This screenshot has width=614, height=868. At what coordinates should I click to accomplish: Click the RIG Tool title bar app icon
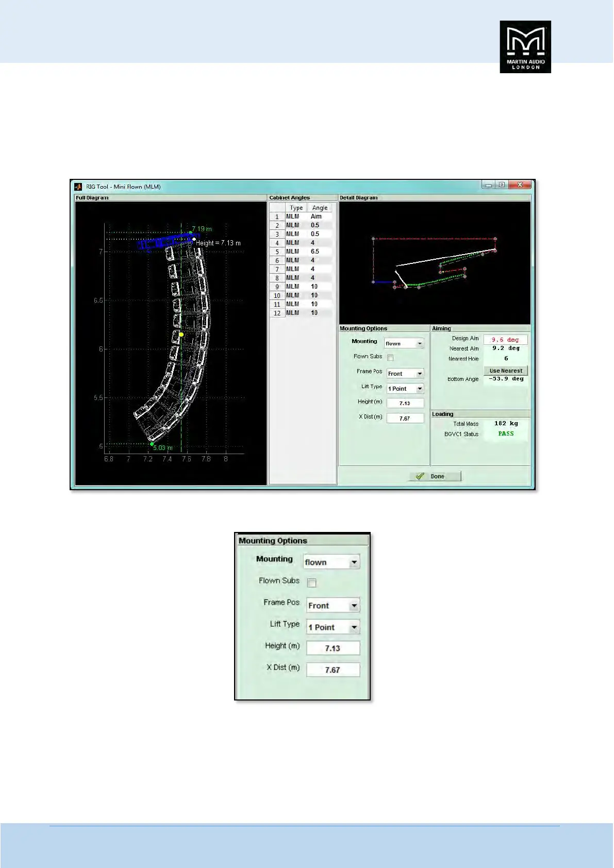tap(78, 187)
